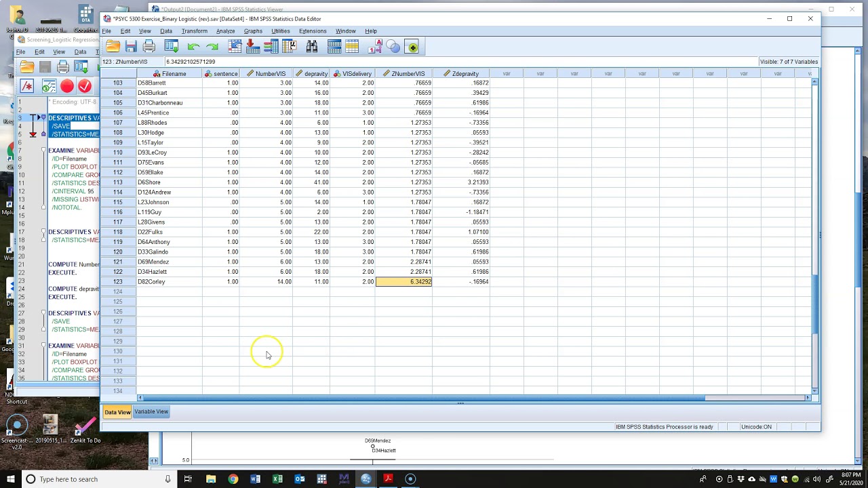Viewport: 868px width, 488px height.
Task: Show Variables info toolbar icon
Action: coord(271,47)
